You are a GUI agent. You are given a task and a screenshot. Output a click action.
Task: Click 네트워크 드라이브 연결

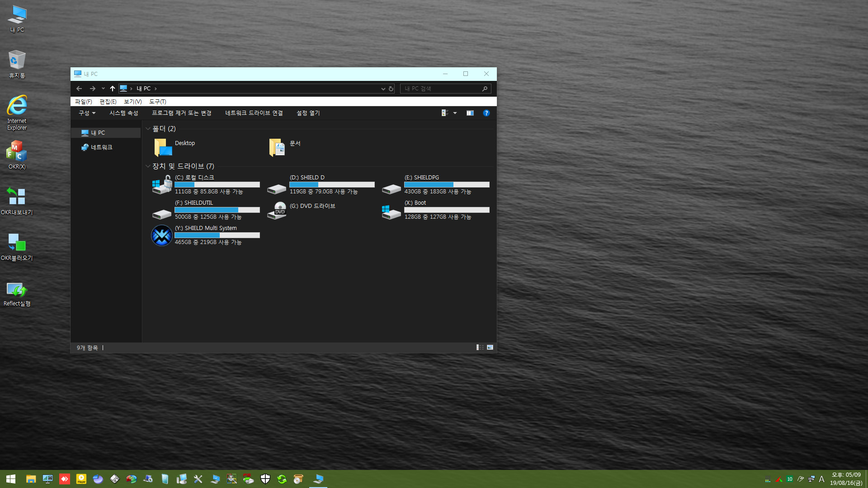(254, 113)
